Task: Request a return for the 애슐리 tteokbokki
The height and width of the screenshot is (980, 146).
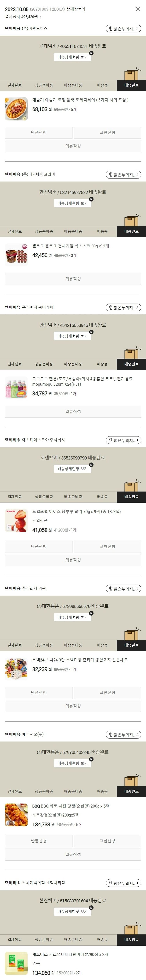Action: 39,132
